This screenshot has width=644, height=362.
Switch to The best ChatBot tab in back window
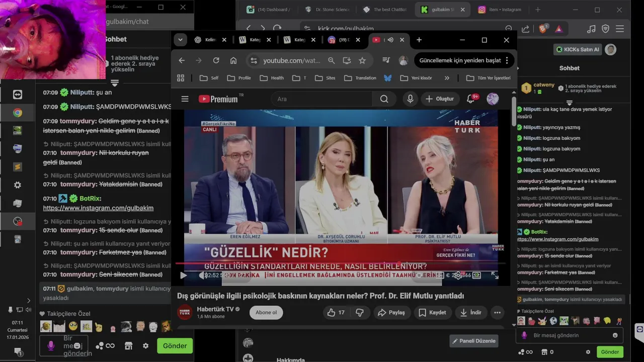point(385,10)
